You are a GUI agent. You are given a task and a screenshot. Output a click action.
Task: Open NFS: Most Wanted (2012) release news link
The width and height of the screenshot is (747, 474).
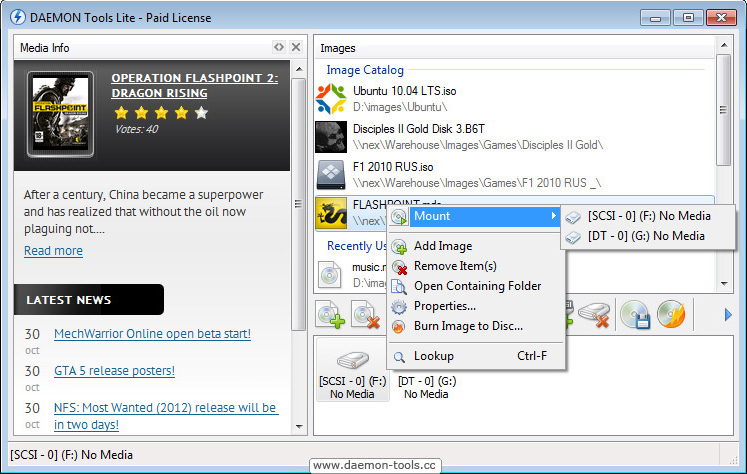point(166,416)
